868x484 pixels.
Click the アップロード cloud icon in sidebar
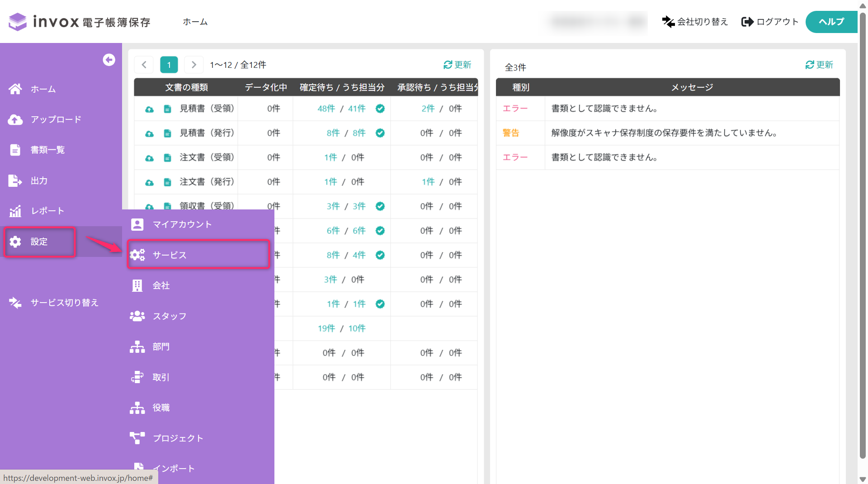point(15,119)
